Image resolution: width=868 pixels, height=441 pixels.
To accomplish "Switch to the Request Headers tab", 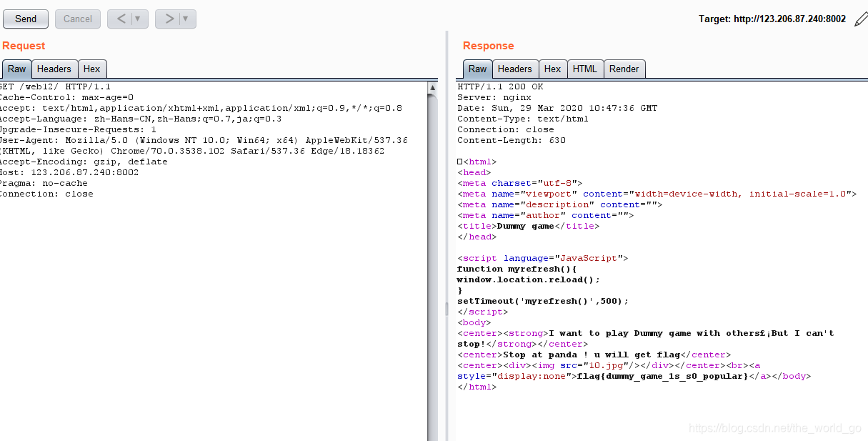I will coord(54,69).
